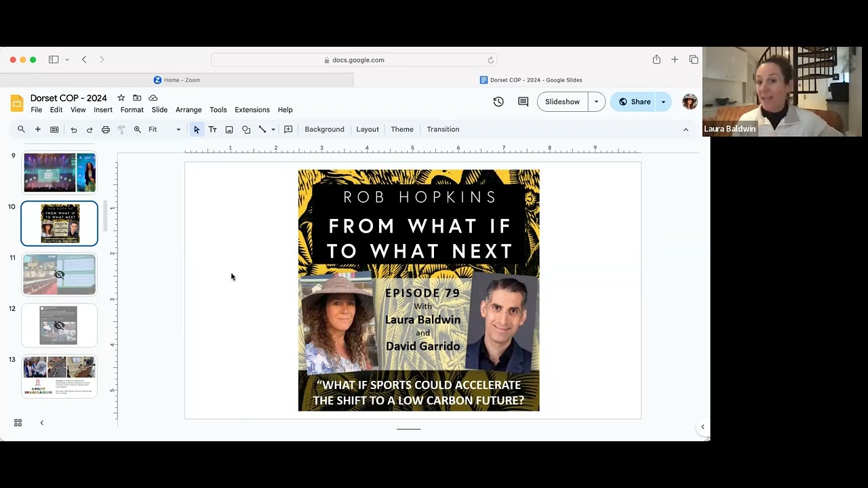Screen dimensions: 868x488
Task: Open the Arrange menu
Action: pyautogui.click(x=189, y=110)
